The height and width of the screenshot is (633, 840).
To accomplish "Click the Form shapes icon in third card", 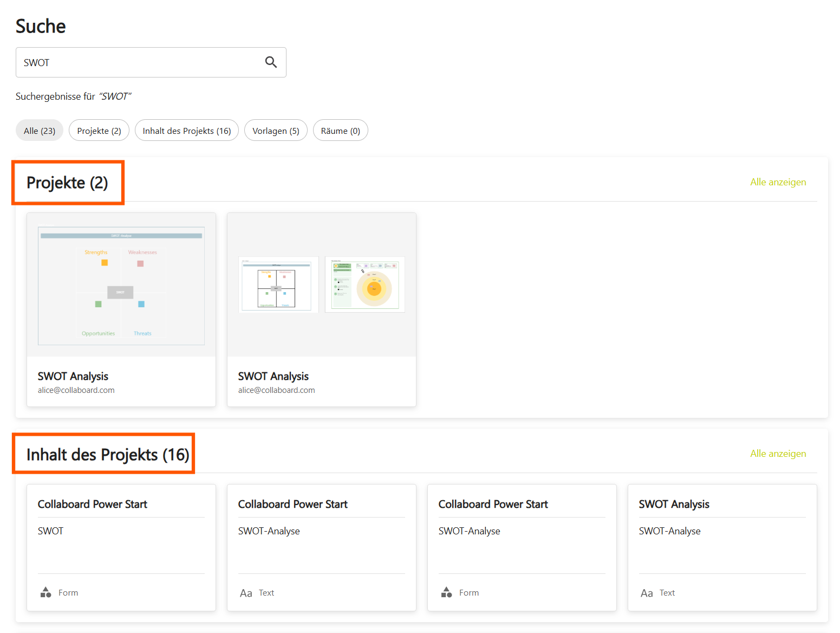I will coord(446,592).
